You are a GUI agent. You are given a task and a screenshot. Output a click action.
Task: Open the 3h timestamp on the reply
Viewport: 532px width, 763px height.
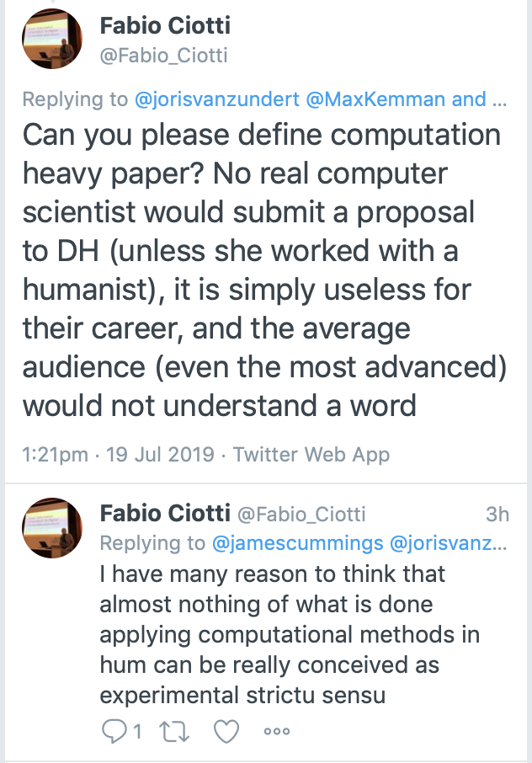[x=497, y=513]
